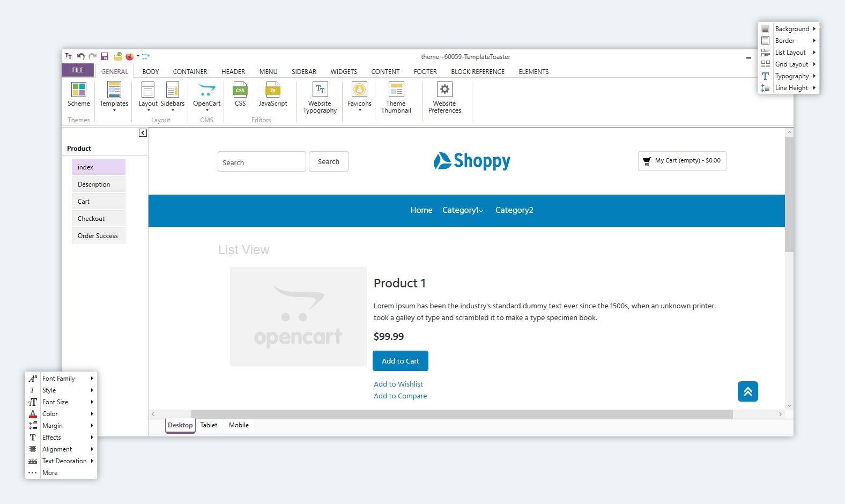Click the TemplateToaster logo icon in title bar
The height and width of the screenshot is (504, 845).
pyautogui.click(x=69, y=56)
